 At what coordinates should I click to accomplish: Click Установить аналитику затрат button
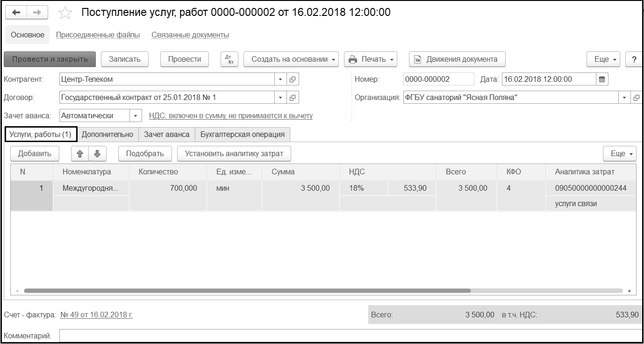[x=234, y=153]
